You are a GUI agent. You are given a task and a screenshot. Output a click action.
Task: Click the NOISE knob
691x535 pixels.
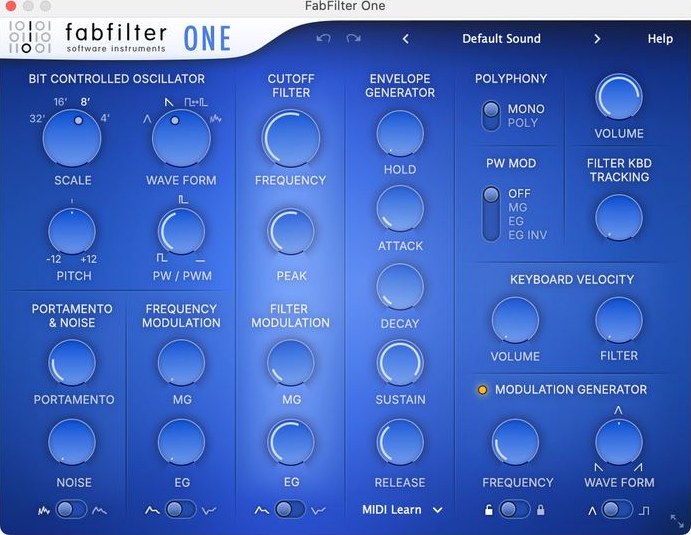coord(72,442)
